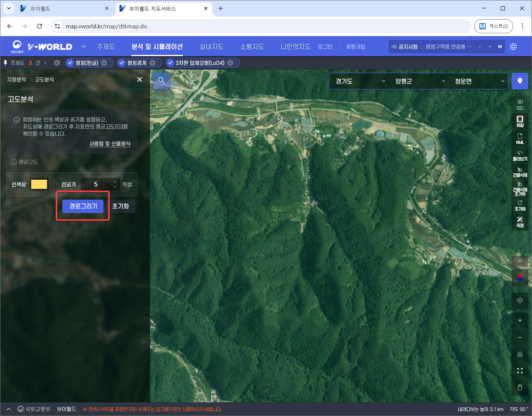Toggle the 행정경계 layer checkbox
Screen dimensions: 532x416
pos(122,63)
